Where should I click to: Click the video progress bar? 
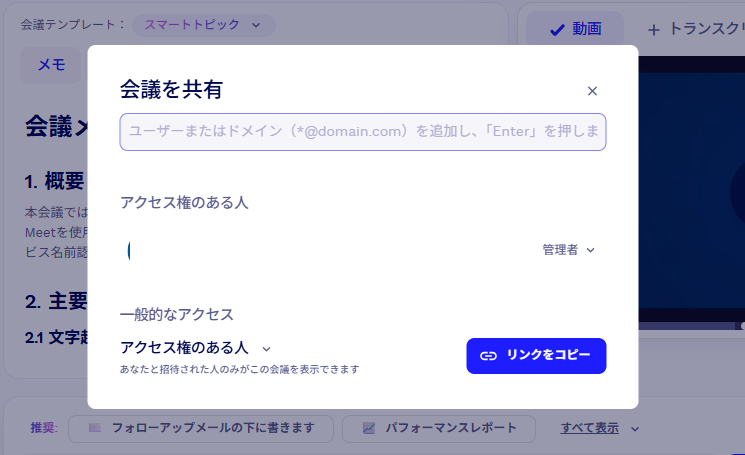pyautogui.click(x=692, y=326)
